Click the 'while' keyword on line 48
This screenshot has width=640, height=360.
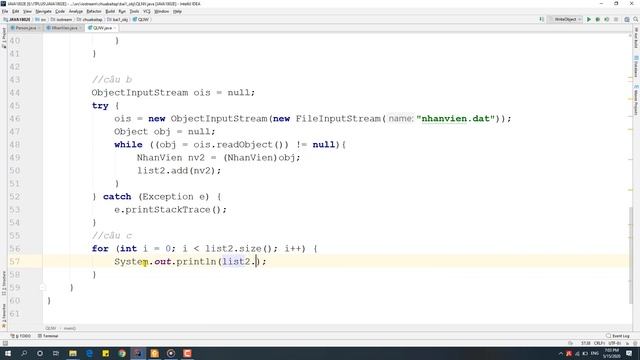(128, 144)
